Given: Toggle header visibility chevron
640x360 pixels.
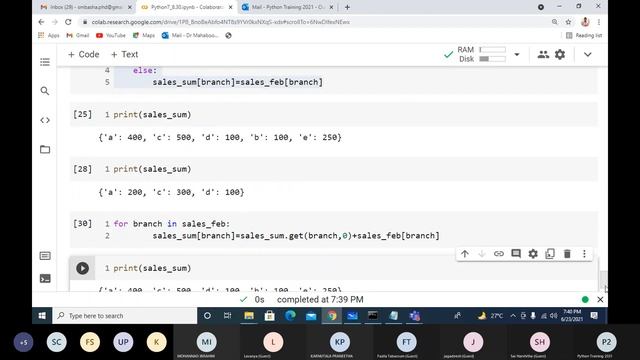Looking at the screenshot, I should 588,54.
